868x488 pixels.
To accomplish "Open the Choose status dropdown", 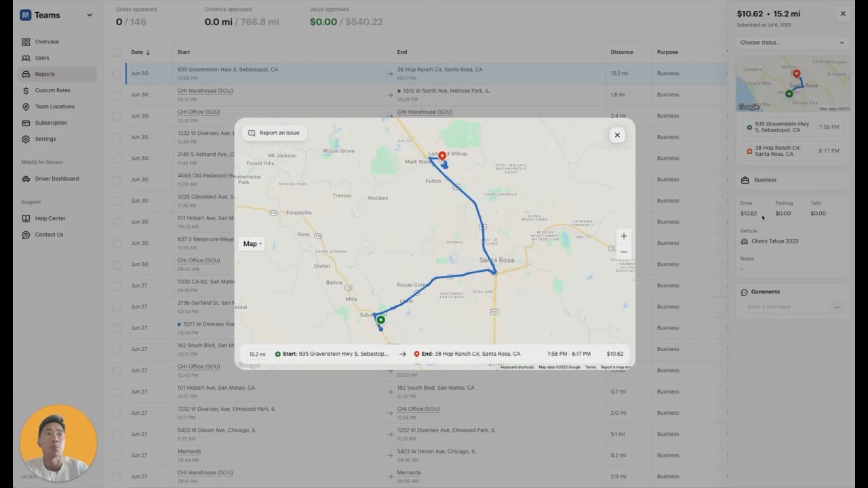I will click(x=792, y=43).
